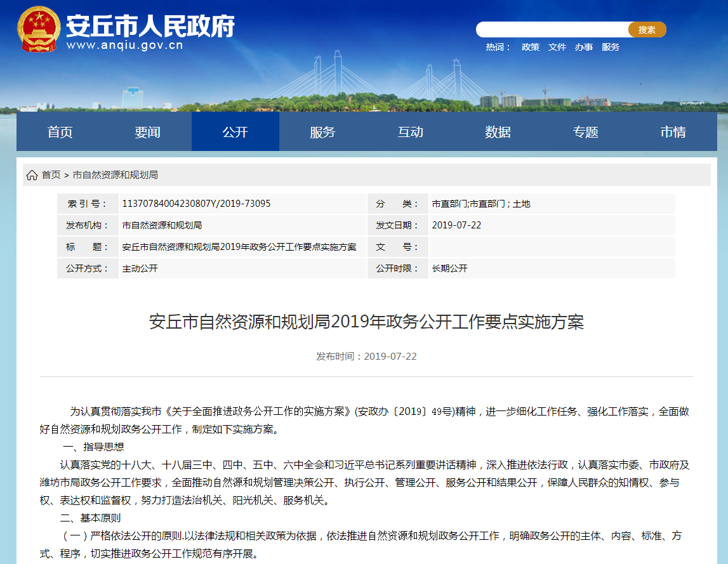Focus the search input field
Image resolution: width=728 pixels, height=564 pixels.
(x=552, y=30)
